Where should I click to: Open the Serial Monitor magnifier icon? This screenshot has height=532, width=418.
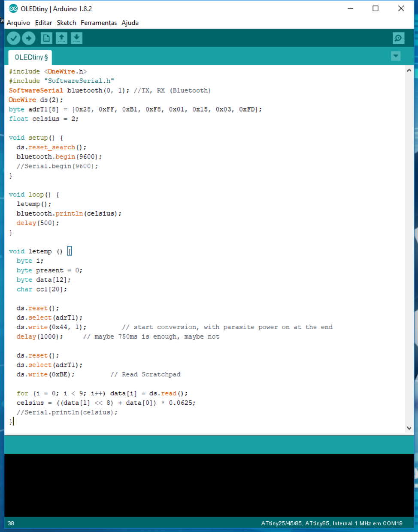pos(399,38)
